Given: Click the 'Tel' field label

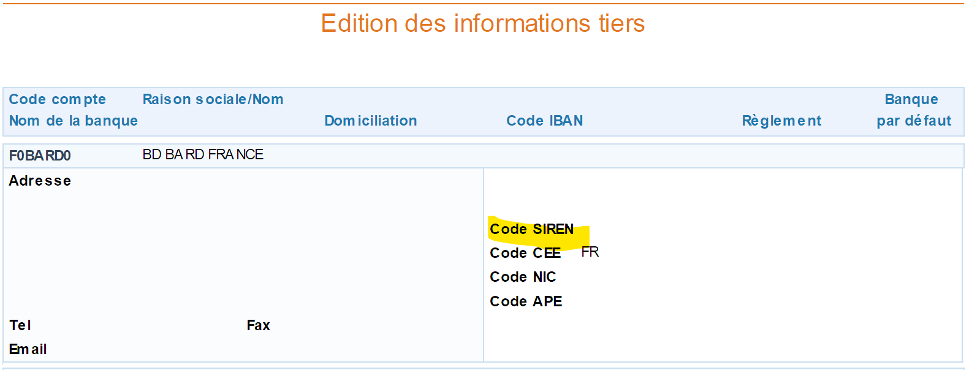Looking at the screenshot, I should [x=20, y=325].
